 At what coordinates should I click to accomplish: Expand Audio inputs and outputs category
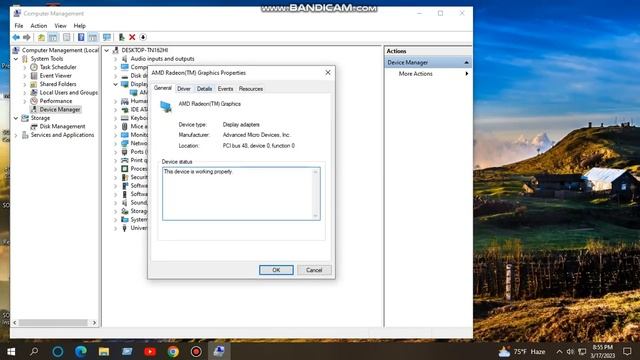click(116, 59)
